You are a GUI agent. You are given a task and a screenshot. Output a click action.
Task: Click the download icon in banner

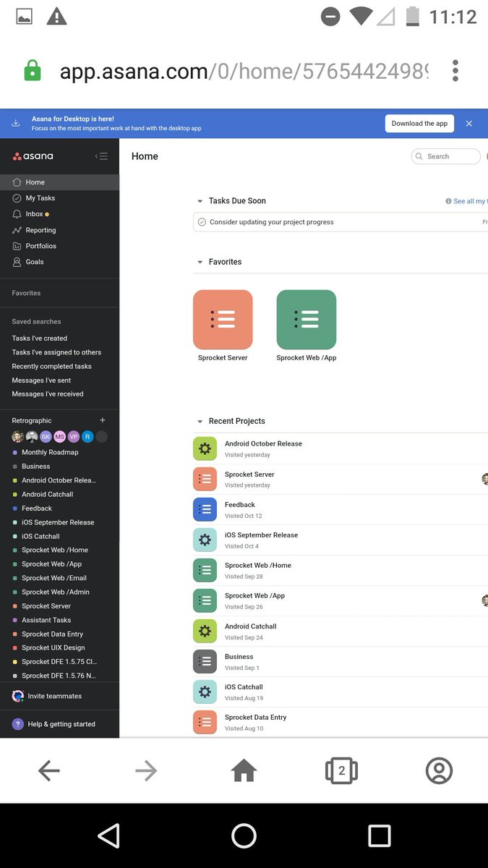(x=16, y=124)
